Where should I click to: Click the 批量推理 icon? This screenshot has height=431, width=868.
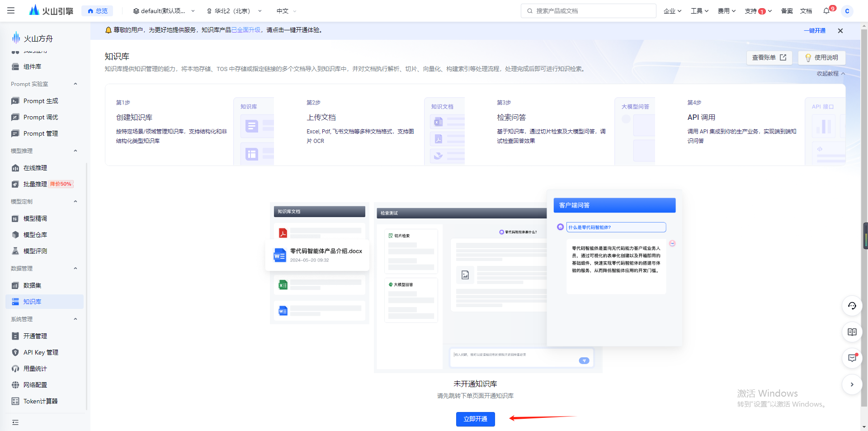pos(15,184)
